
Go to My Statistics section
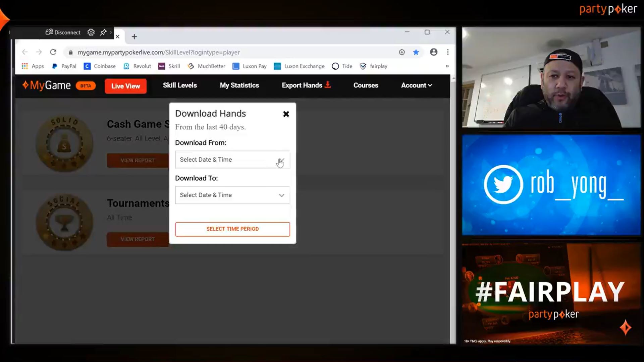point(239,85)
